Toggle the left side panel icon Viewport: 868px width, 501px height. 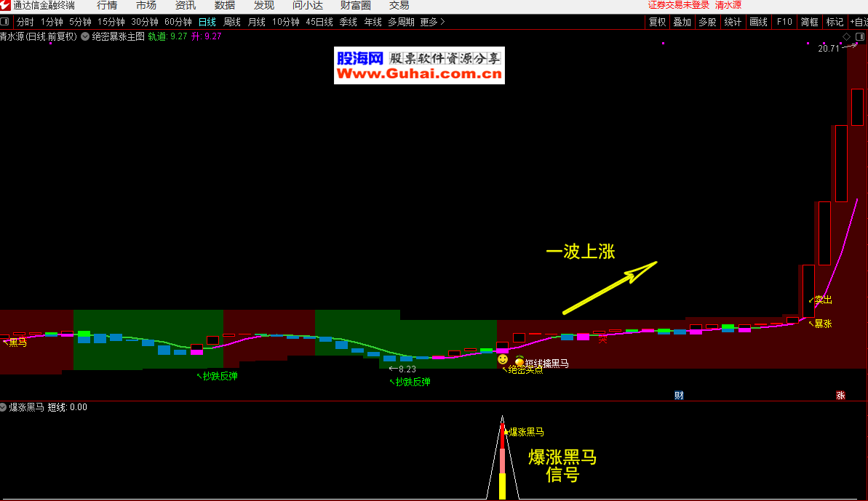[x=5, y=22]
